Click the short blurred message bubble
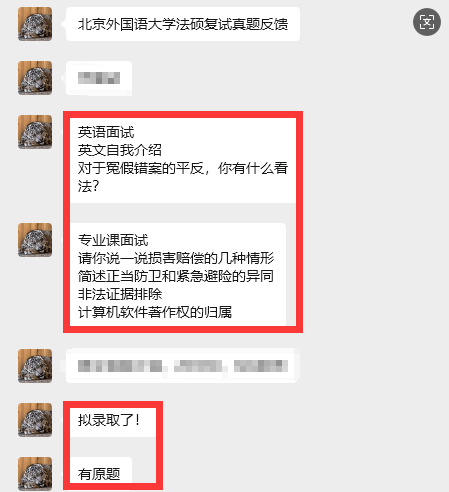This screenshot has width=449, height=492. (x=99, y=78)
